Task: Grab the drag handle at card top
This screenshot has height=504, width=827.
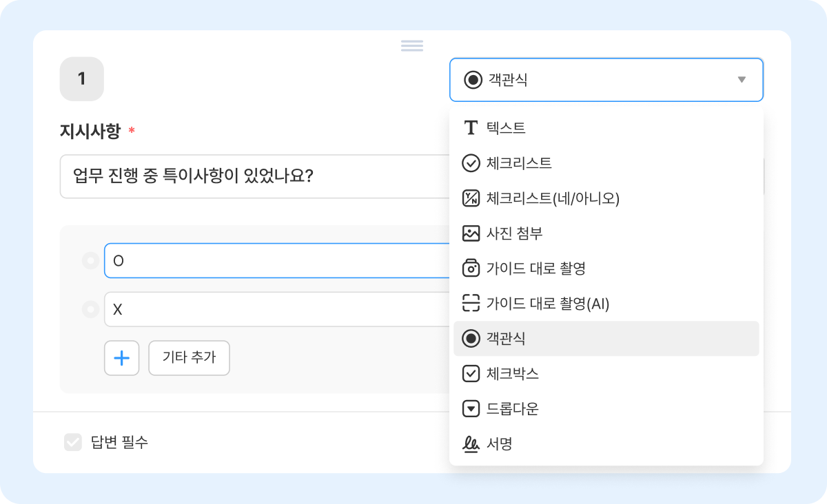Action: [x=412, y=46]
